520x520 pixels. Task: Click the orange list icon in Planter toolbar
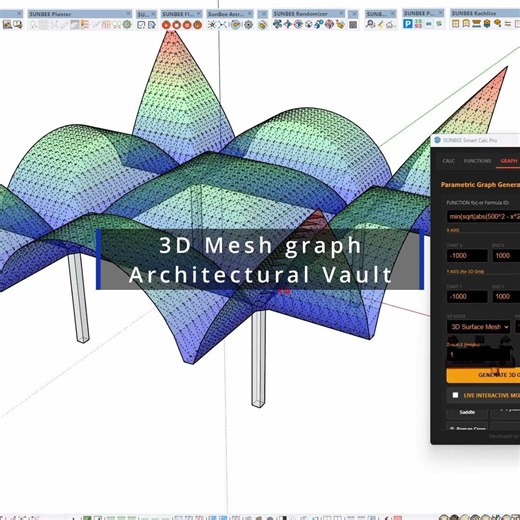click(x=85, y=24)
